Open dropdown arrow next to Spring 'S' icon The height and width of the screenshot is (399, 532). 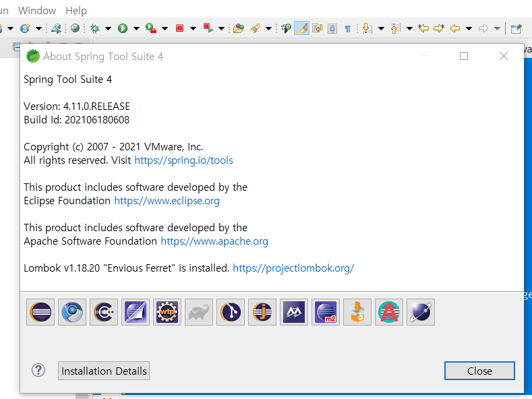(38, 28)
